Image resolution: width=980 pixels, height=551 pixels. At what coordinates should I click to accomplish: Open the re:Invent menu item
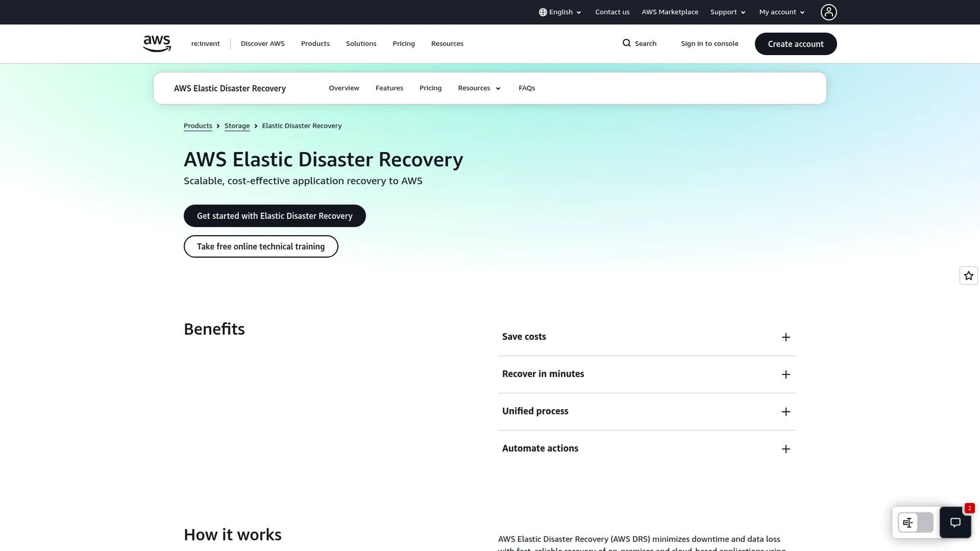click(x=205, y=43)
